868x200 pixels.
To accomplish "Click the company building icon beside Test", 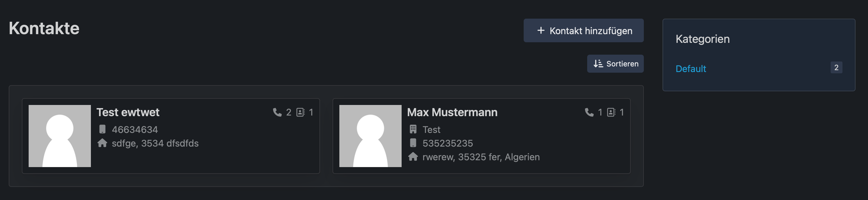I will point(413,130).
